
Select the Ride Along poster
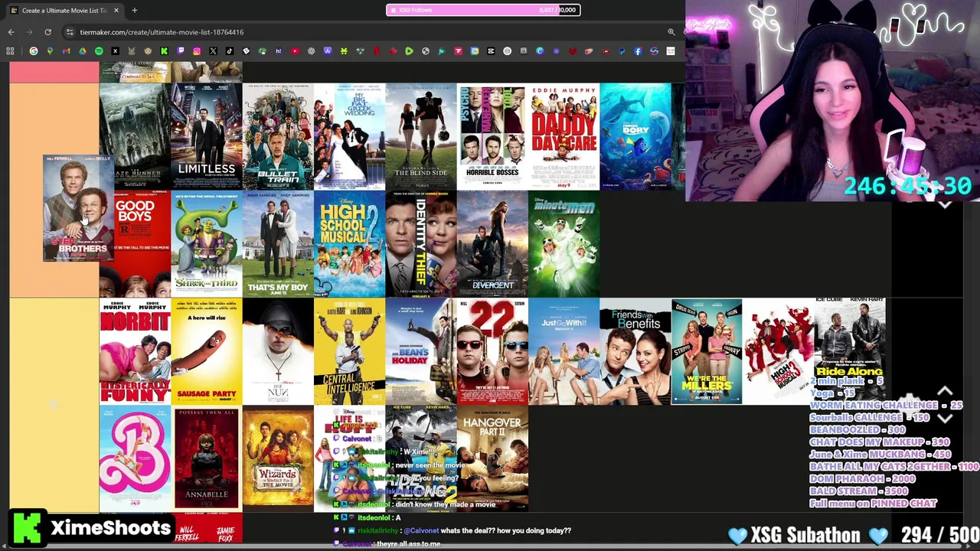coord(850,351)
